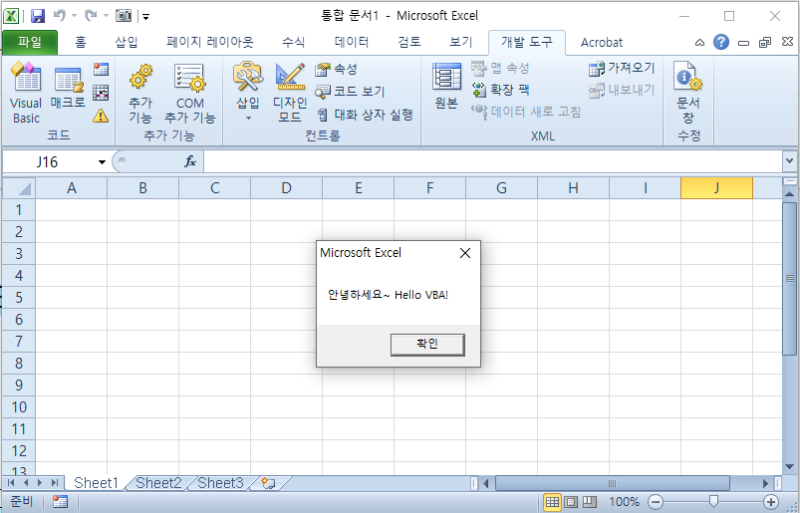The image size is (800, 513).
Task: Click the Select All corner button
Action: coord(19,188)
